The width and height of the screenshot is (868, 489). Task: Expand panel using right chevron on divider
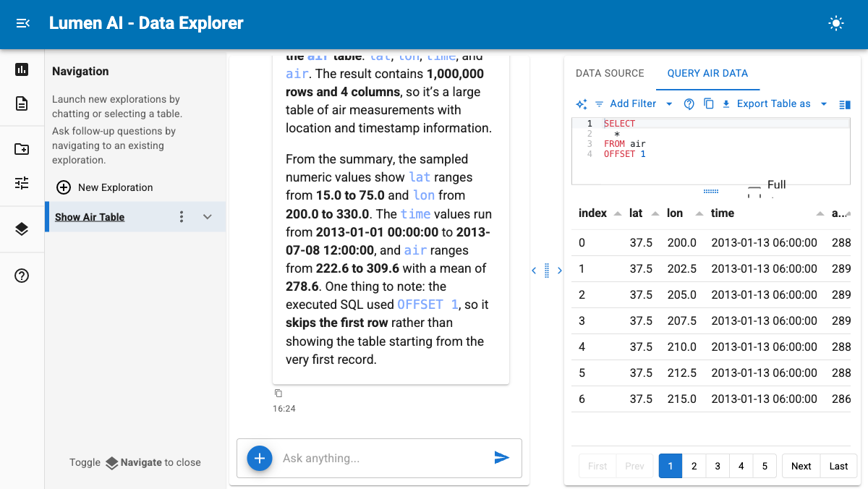[x=560, y=271]
